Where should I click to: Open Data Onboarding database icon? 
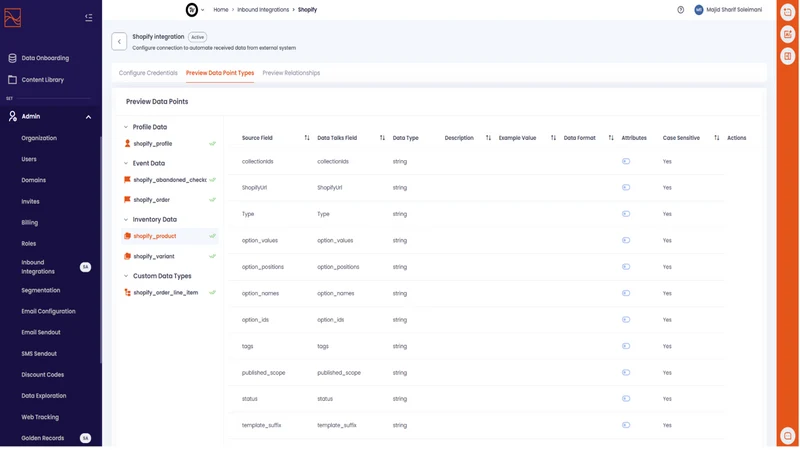point(12,58)
